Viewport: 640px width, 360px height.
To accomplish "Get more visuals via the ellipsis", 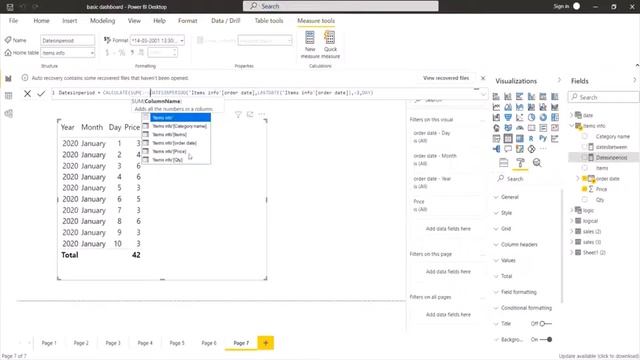I will [543, 149].
